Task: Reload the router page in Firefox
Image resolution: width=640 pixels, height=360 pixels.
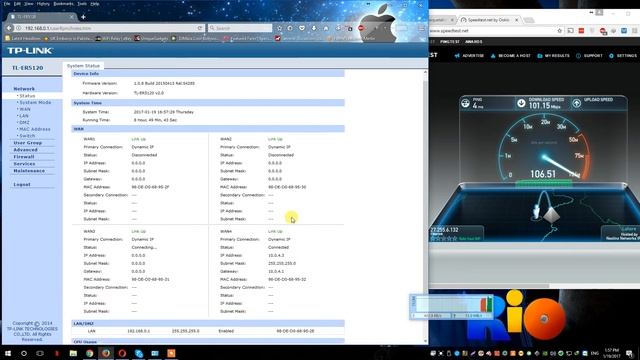Action: (x=200, y=28)
